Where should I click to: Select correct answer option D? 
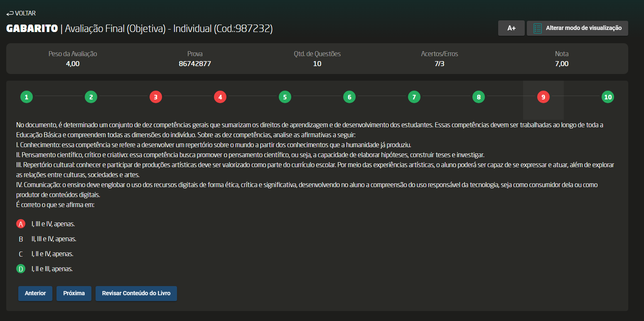tap(21, 269)
